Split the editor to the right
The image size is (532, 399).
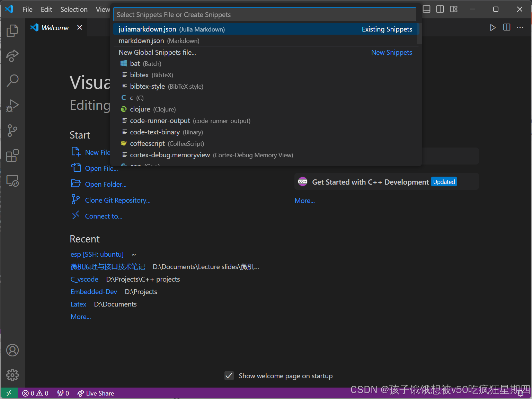tap(507, 27)
